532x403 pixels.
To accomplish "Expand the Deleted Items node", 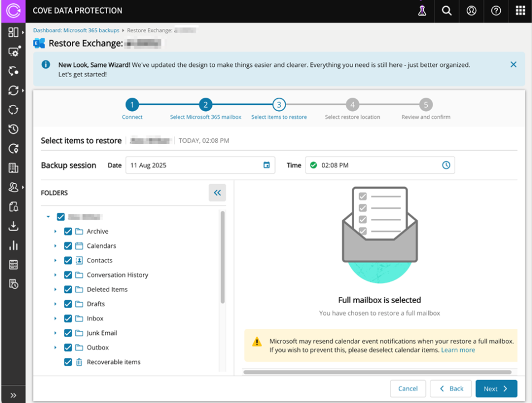I will click(55, 289).
